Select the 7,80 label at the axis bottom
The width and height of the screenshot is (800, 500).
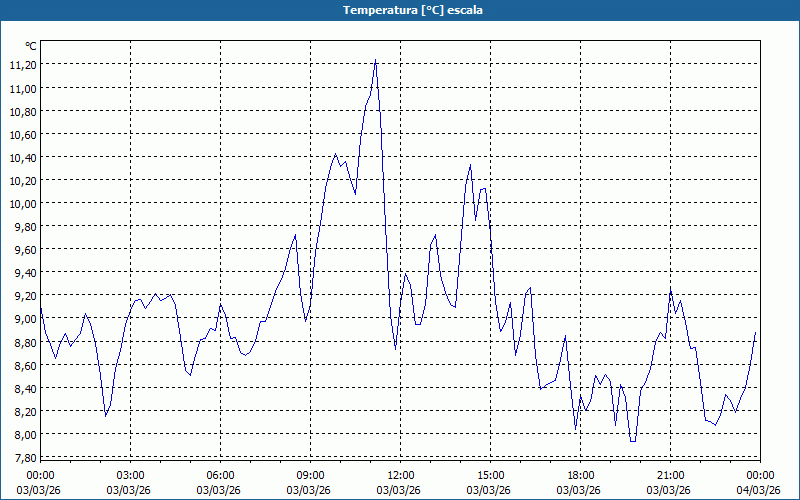point(24,457)
